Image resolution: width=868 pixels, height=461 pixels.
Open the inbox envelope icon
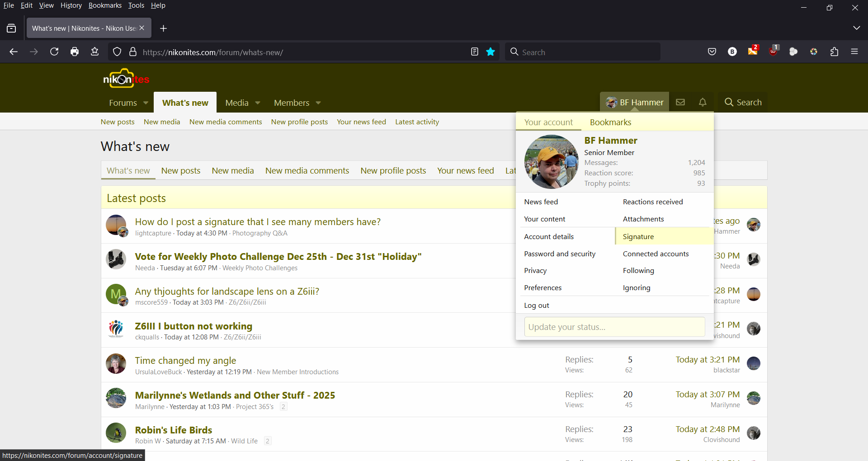click(x=680, y=102)
